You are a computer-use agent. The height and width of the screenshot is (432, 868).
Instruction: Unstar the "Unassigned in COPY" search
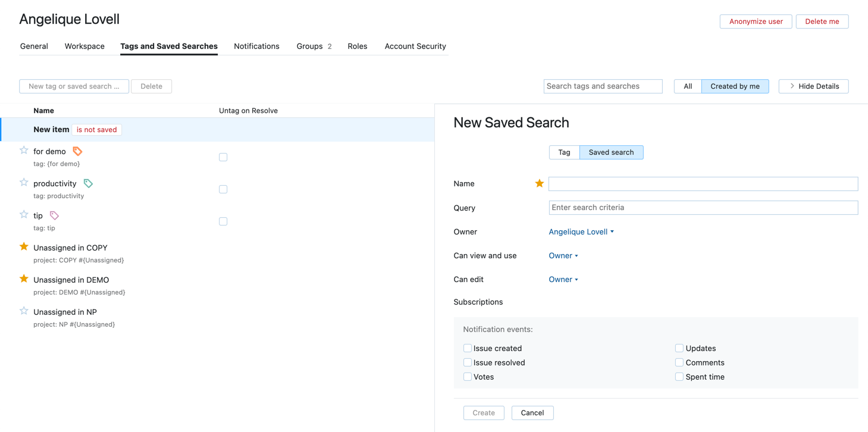pos(24,245)
